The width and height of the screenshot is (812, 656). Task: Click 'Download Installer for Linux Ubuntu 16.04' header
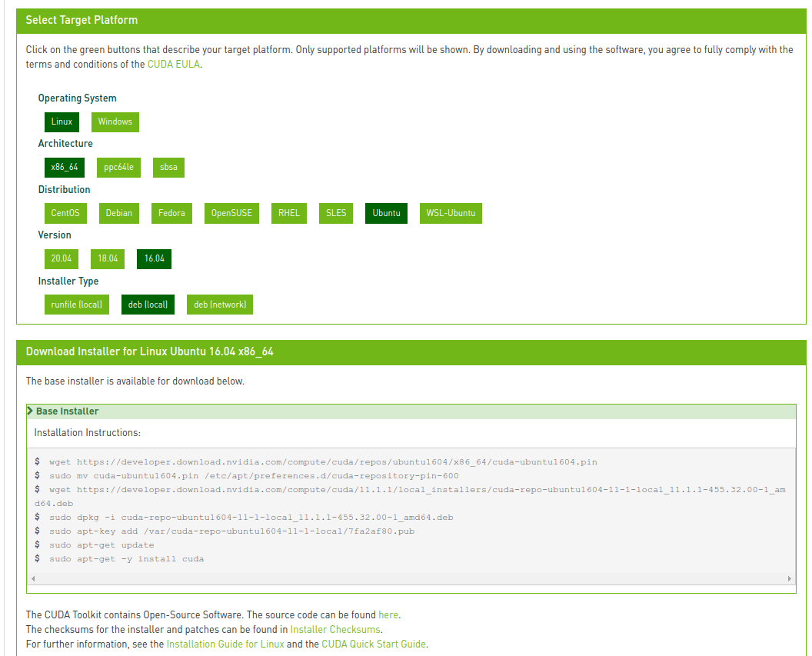click(x=150, y=351)
